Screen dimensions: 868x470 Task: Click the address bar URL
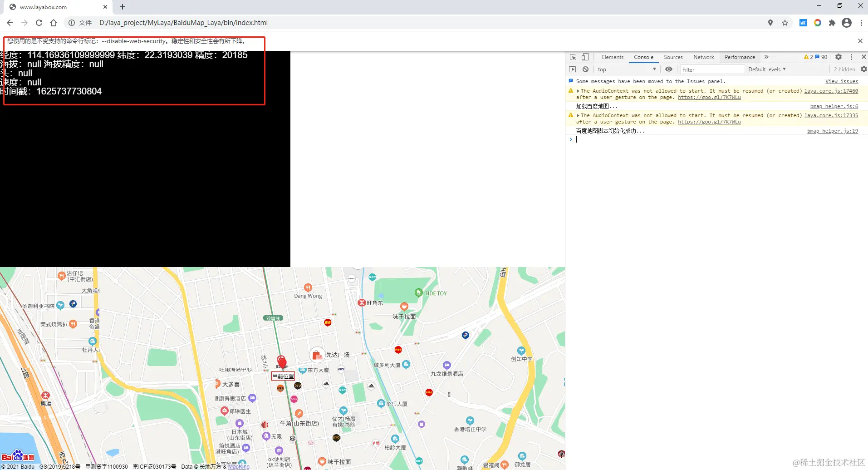point(183,23)
